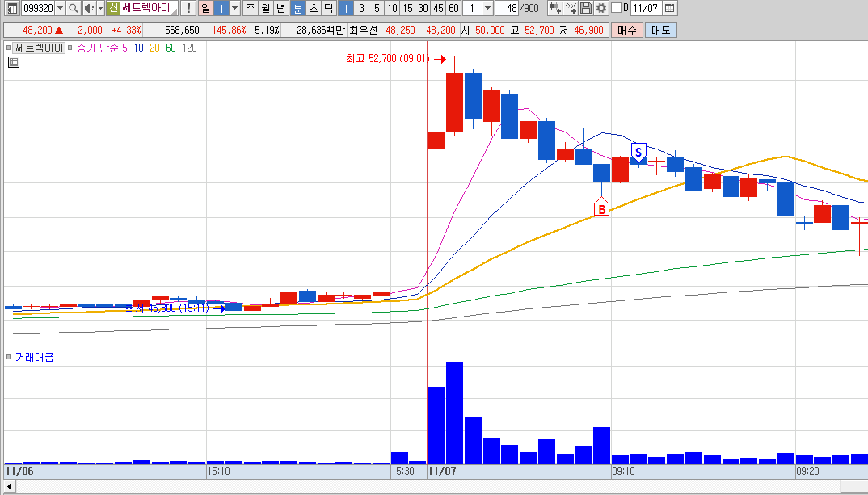Switch chart to tick (틱) mode
This screenshot has width=868, height=495.
point(328,8)
